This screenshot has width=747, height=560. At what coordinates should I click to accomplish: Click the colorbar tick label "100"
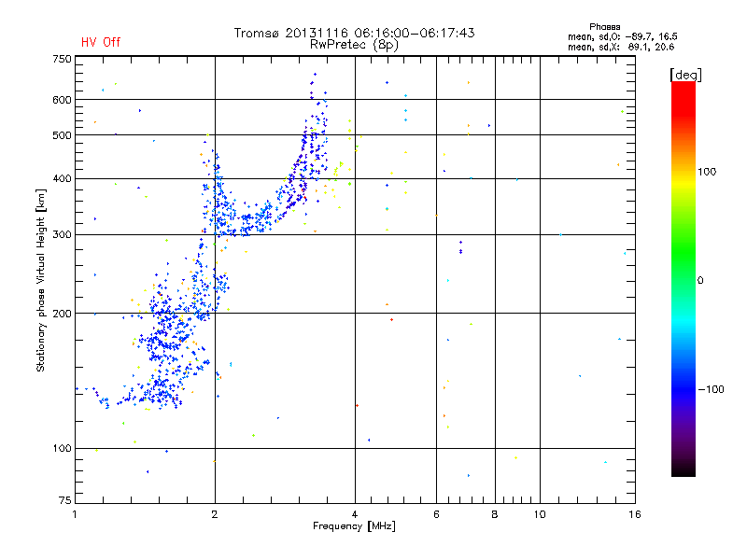pyautogui.click(x=707, y=172)
